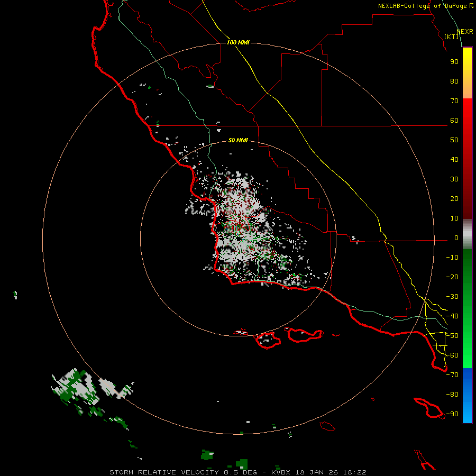Click the blue bottom segment of the velocity color bar
This screenshot has width=476, height=476.
[x=467, y=396]
